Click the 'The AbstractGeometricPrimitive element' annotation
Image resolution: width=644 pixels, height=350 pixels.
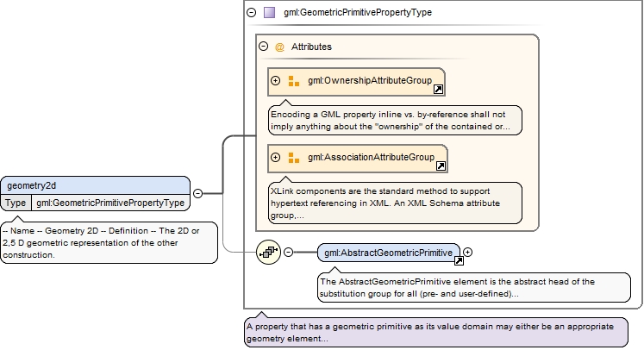pyautogui.click(x=474, y=288)
